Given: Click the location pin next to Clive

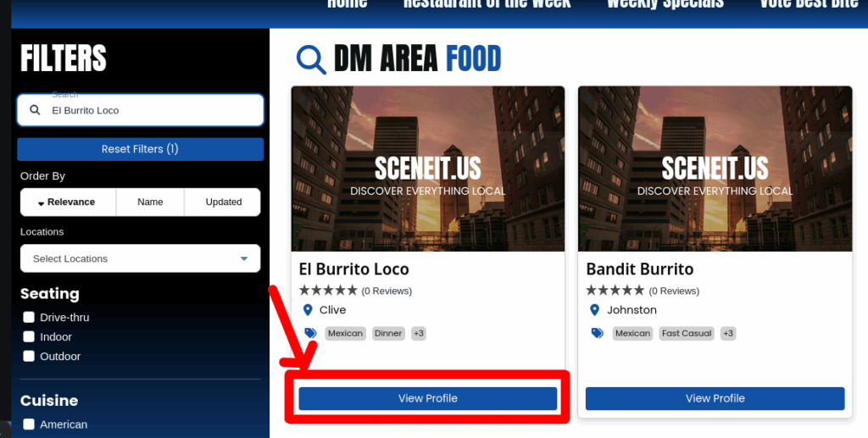Looking at the screenshot, I should pyautogui.click(x=308, y=310).
